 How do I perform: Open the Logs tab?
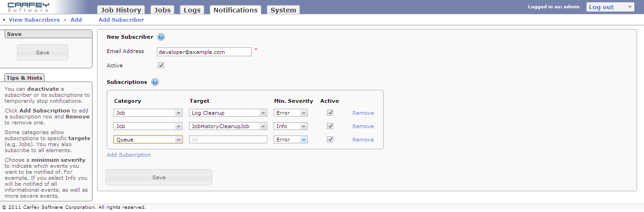[192, 10]
